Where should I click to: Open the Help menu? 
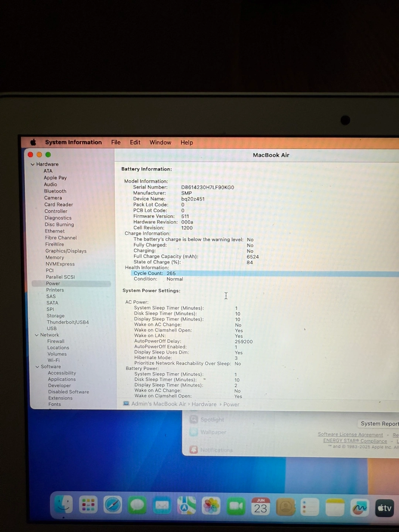click(x=187, y=142)
